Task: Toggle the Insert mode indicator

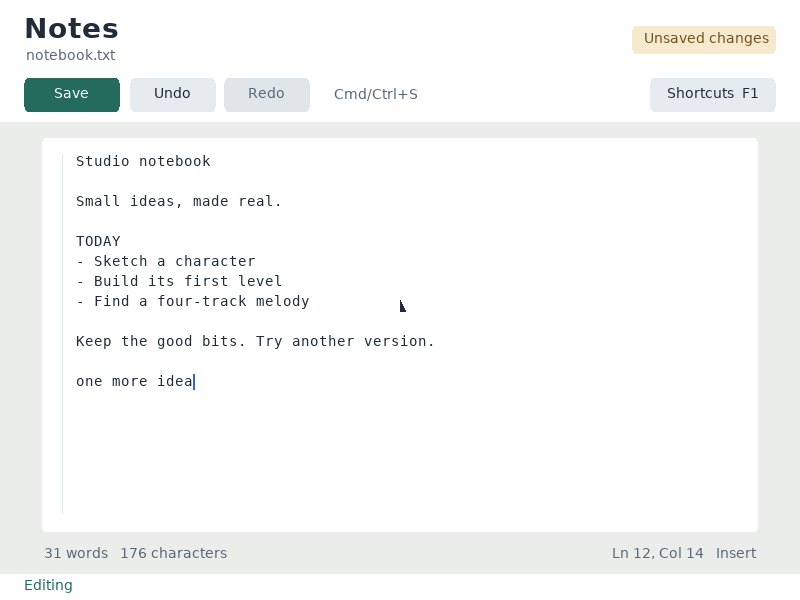Action: [736, 553]
